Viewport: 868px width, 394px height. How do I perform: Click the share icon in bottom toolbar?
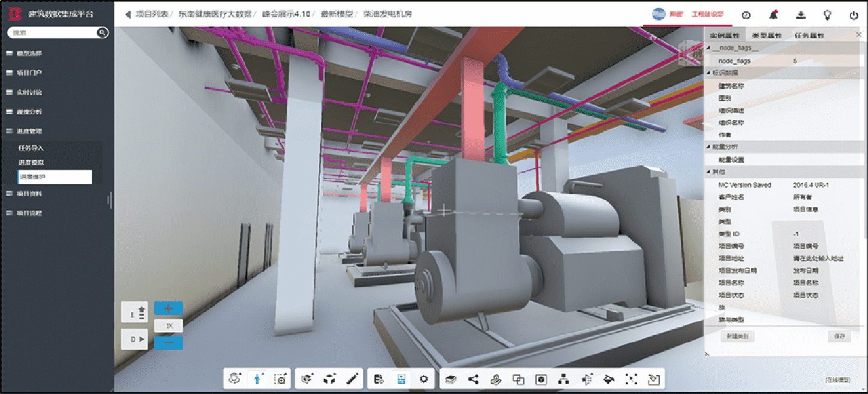(x=473, y=379)
